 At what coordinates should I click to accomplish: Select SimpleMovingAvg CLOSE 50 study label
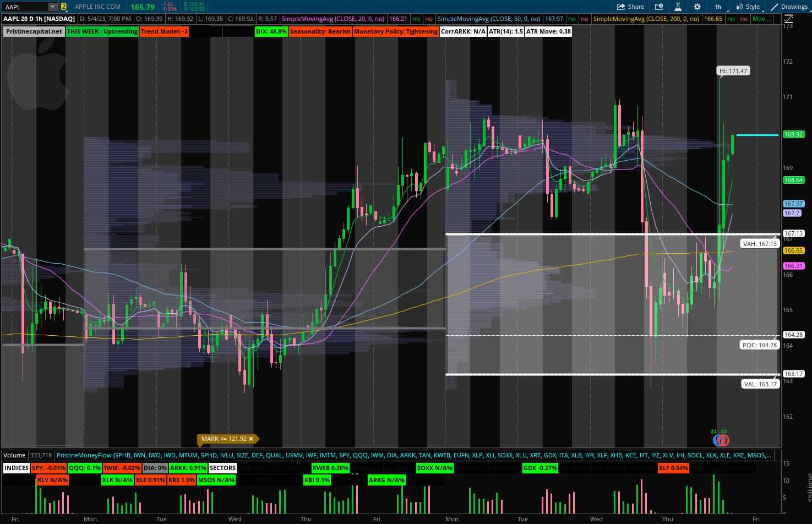(489, 19)
